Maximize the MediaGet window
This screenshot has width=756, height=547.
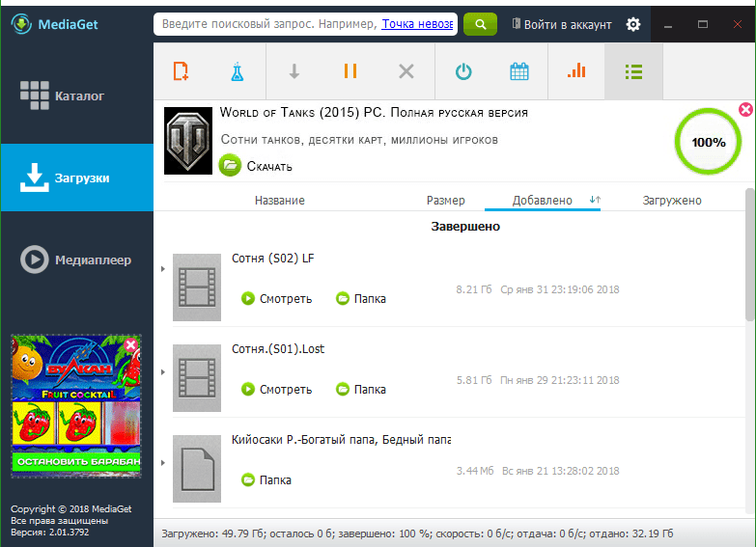point(703,24)
